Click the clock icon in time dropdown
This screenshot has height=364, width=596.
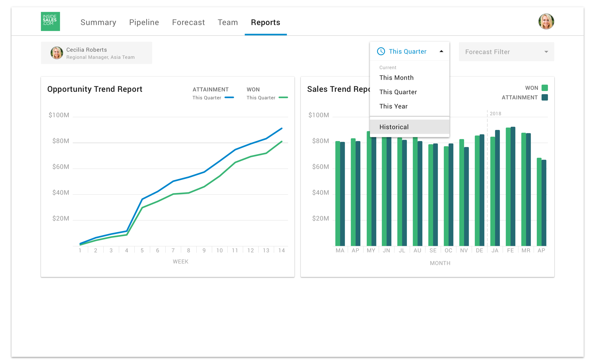(x=381, y=51)
